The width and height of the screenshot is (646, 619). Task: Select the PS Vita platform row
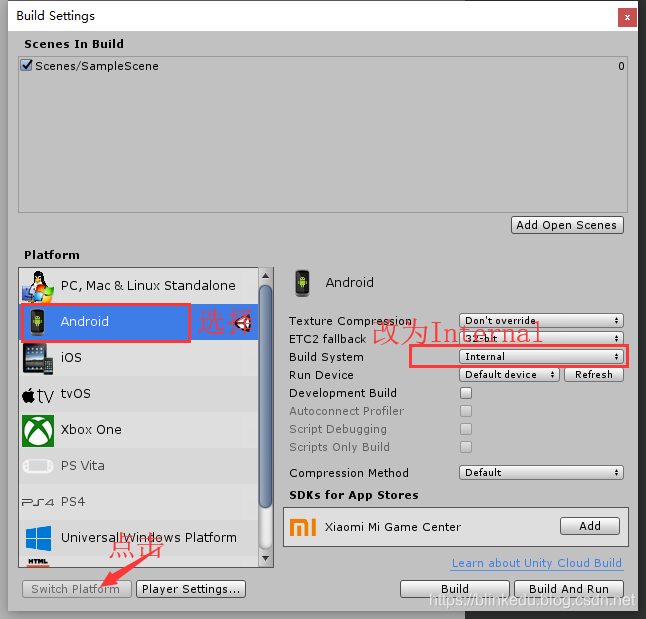click(139, 466)
